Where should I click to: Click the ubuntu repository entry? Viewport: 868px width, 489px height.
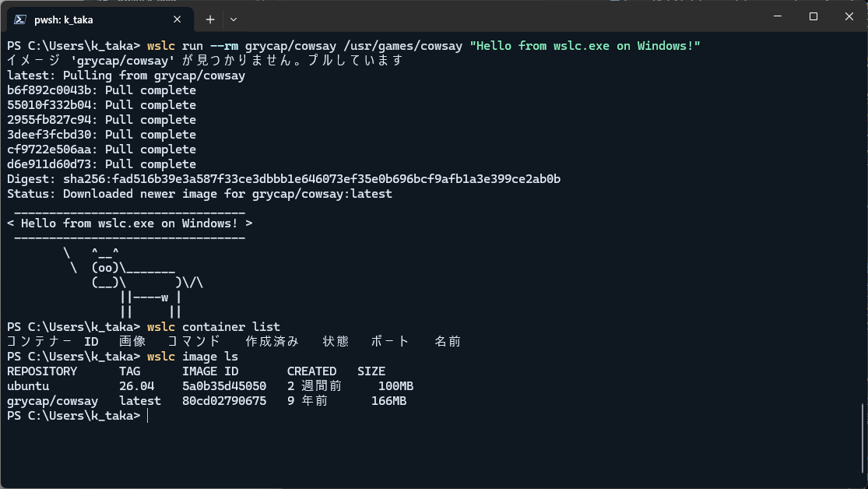tap(28, 386)
